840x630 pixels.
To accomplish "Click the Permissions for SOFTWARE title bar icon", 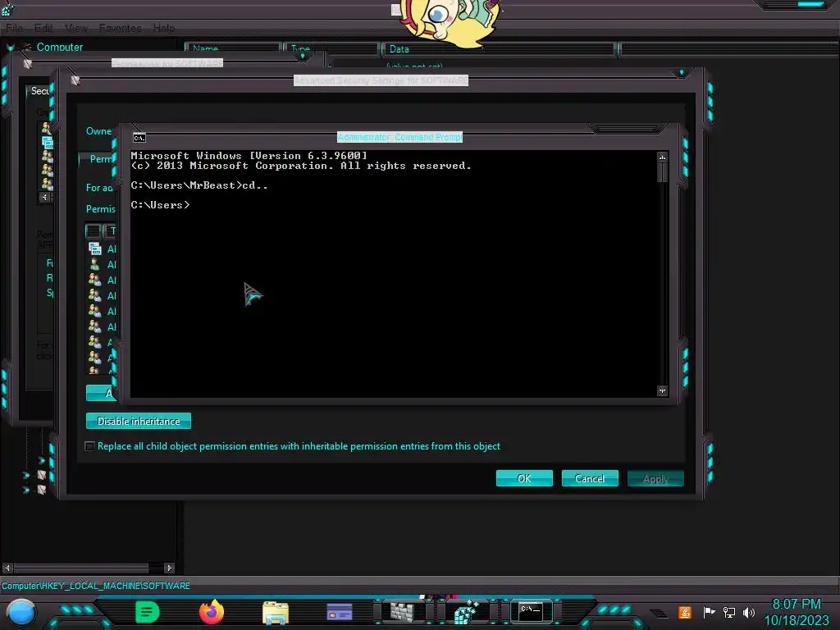I will coord(28,64).
